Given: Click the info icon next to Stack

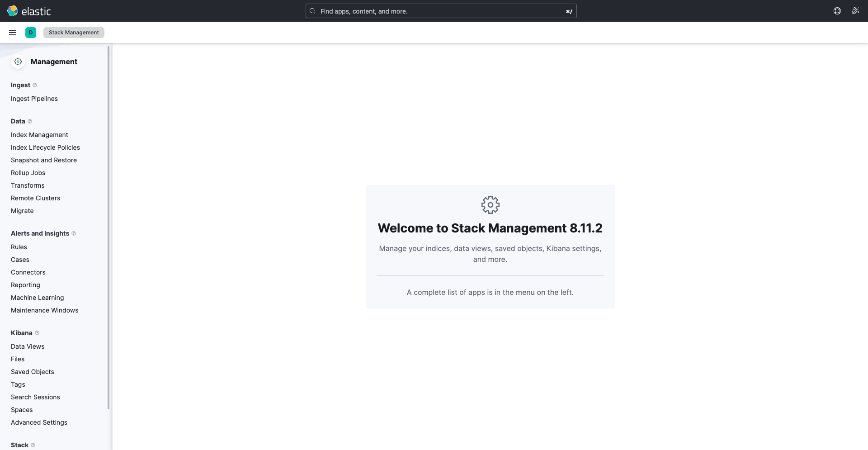Looking at the screenshot, I should click(33, 445).
